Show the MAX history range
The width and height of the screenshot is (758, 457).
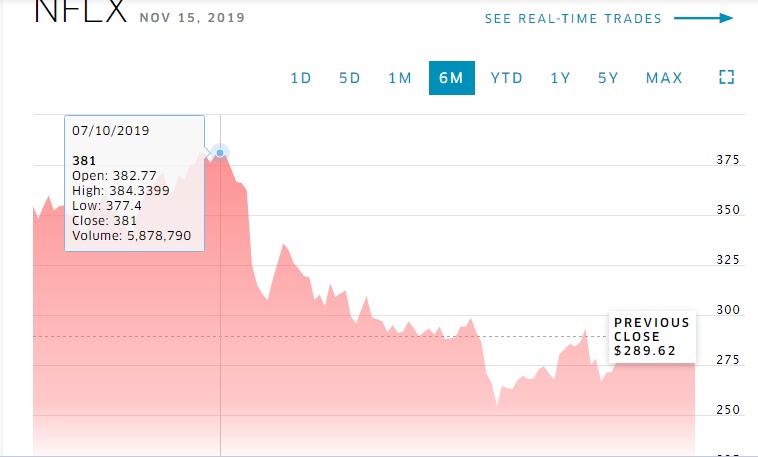tap(664, 78)
